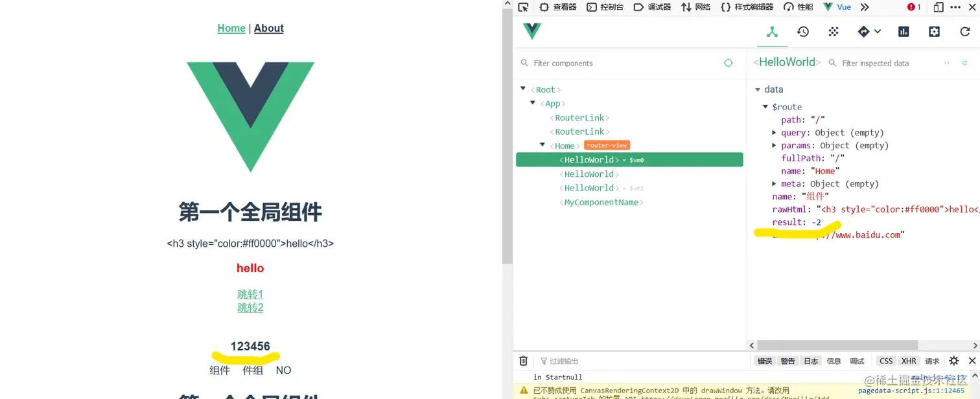Toggle the 日志 logs filter
The width and height of the screenshot is (980, 399).
pos(811,361)
